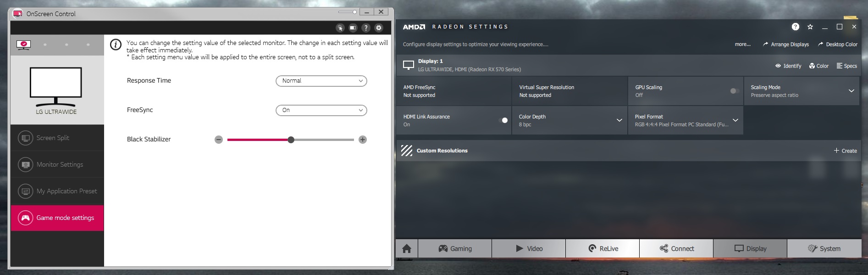
Task: Switch to the Video tab
Action: pyautogui.click(x=529, y=248)
